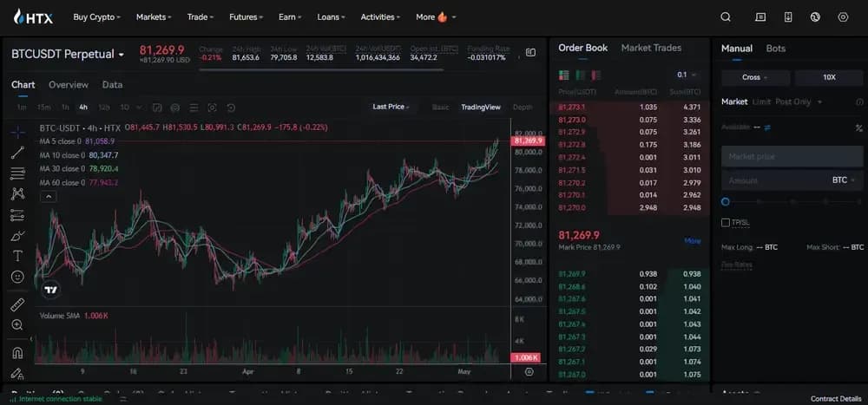This screenshot has height=405, width=868.
Task: Select the horizontal lines tool
Action: pyautogui.click(x=17, y=173)
